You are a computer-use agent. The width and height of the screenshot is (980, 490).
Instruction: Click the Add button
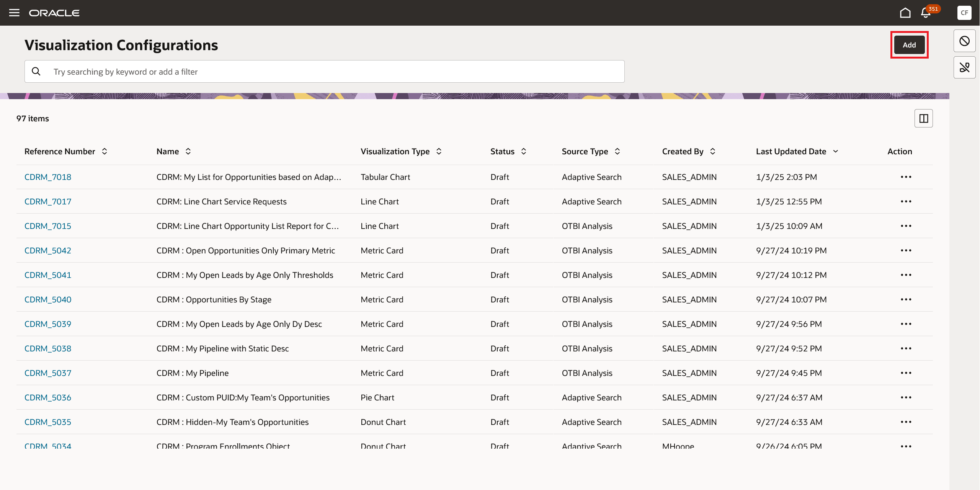click(909, 45)
